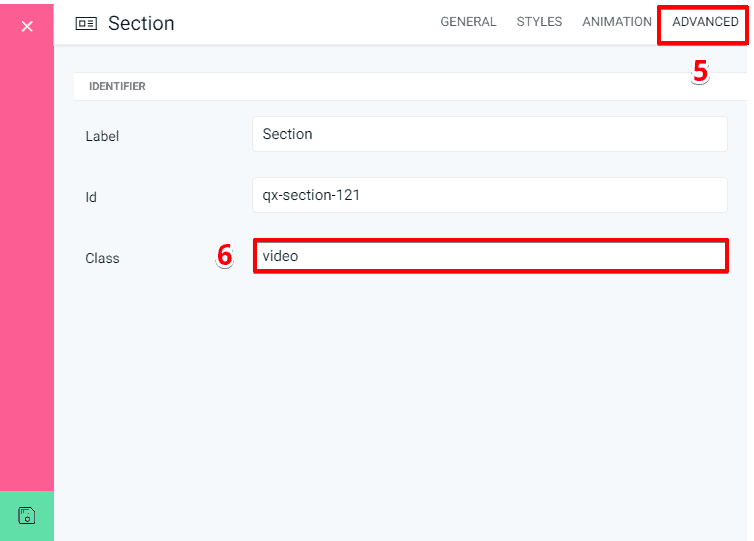The image size is (754, 541).
Task: Close the Section settings panel
Action: click(27, 26)
